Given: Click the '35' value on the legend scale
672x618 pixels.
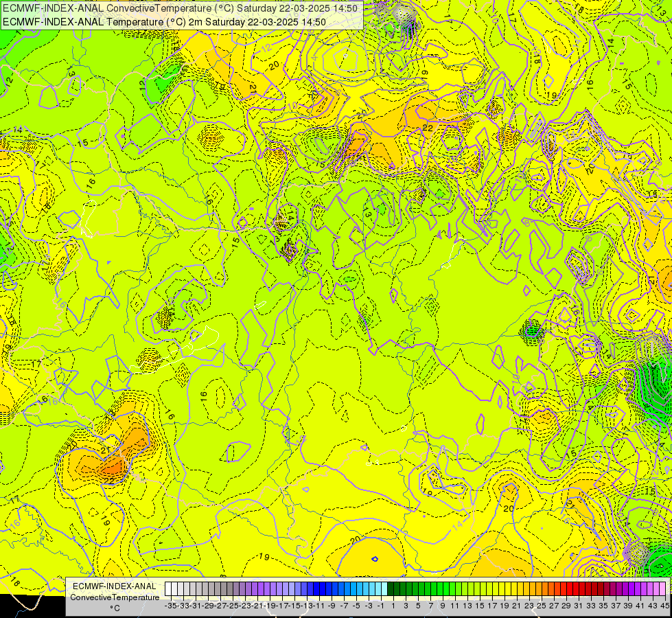Looking at the screenshot, I should (603, 606).
